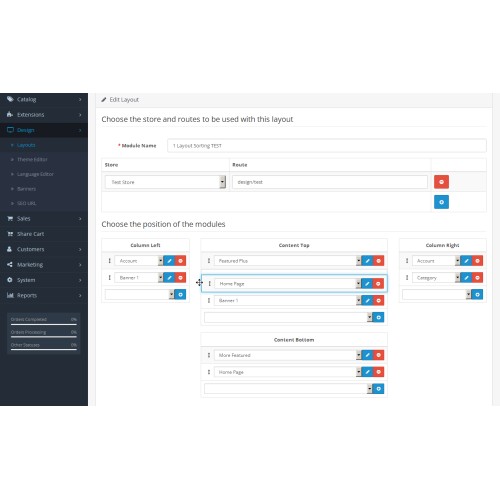
Task: Add a new route row
Action: point(441,202)
